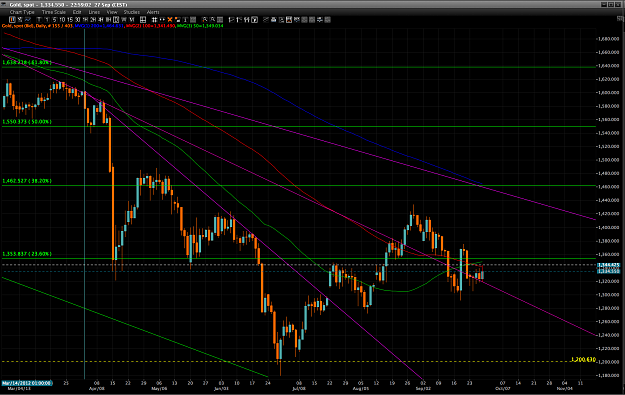Switch to tick (T) time scale
This screenshot has height=395, width=625.
(39, 20)
